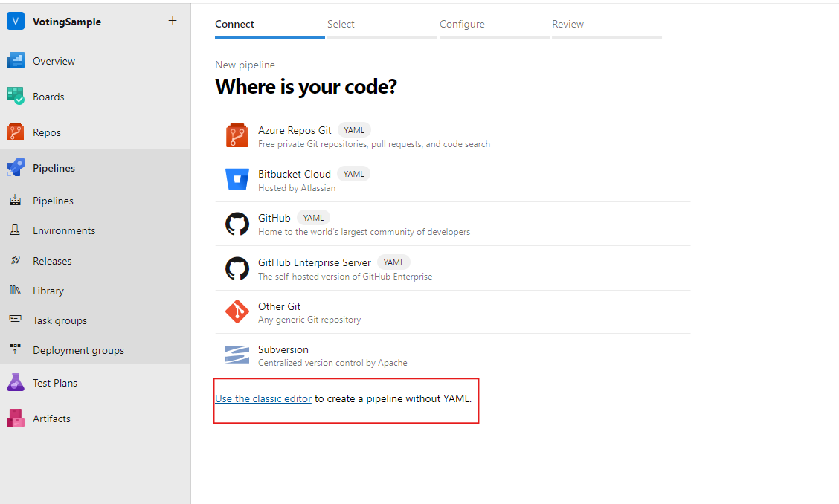Image resolution: width=839 pixels, height=504 pixels.
Task: Open Artifacts from the sidebar icon
Action: pos(16,418)
